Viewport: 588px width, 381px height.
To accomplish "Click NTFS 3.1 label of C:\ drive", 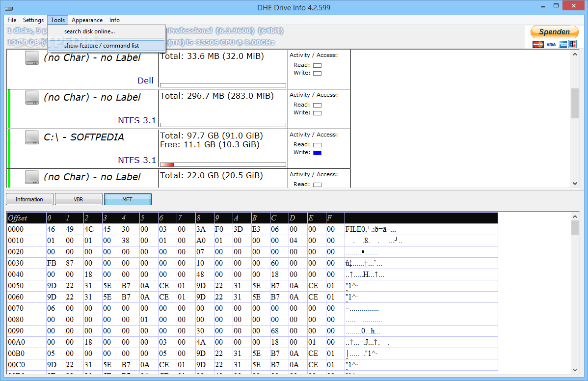I will click(x=137, y=160).
